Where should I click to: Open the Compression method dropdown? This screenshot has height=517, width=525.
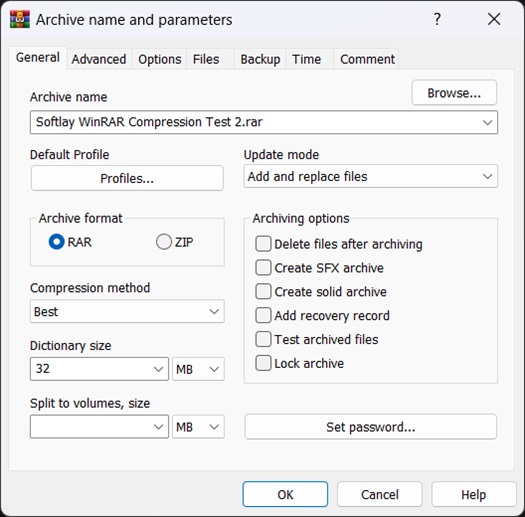point(127,311)
